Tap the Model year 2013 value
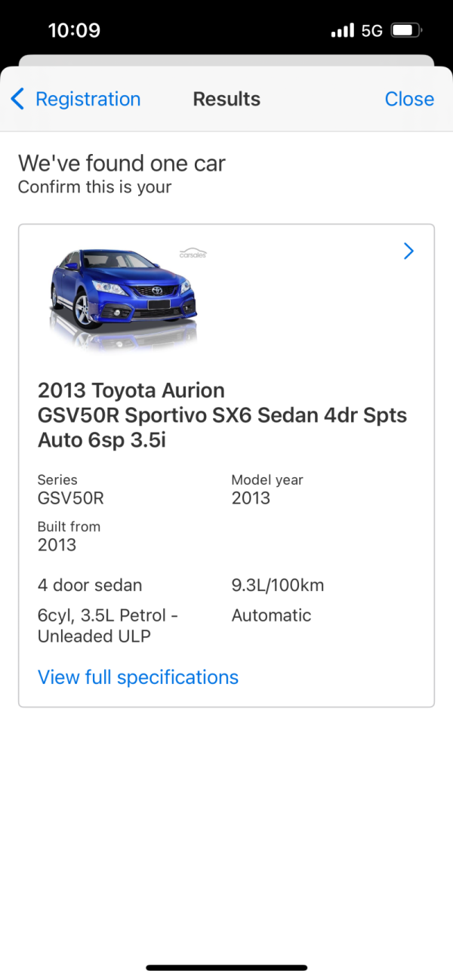This screenshot has height=980, width=453. pyautogui.click(x=251, y=498)
